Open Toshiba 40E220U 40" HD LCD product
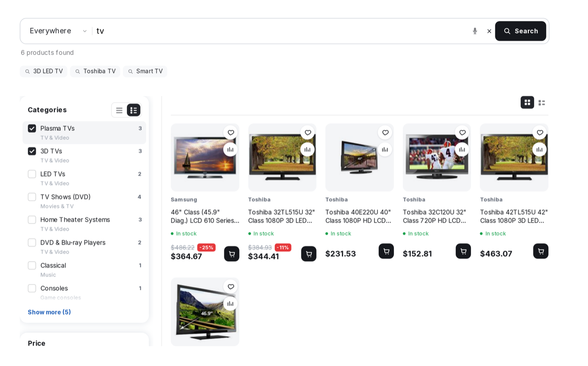 tap(359, 216)
